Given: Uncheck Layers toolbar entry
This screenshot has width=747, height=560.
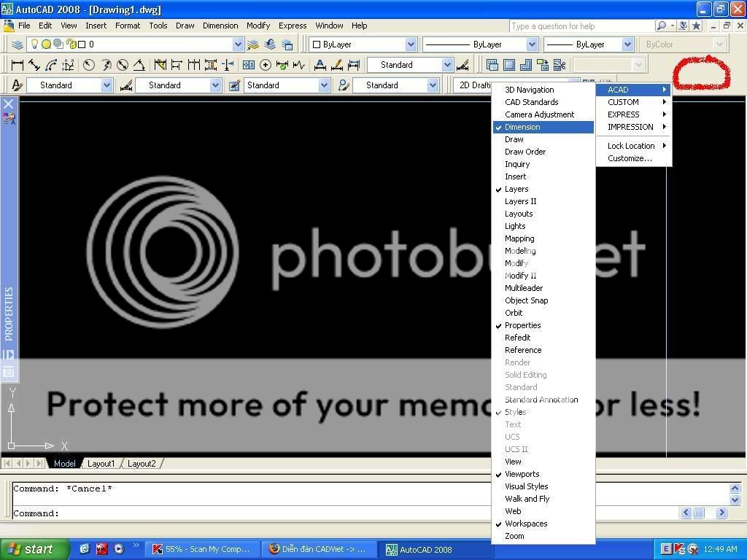Looking at the screenshot, I should coord(543,189).
